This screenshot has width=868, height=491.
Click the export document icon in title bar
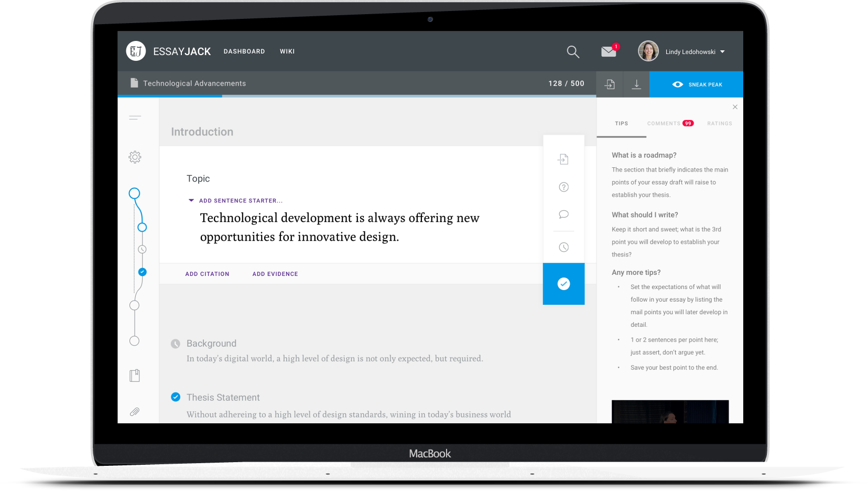coord(610,84)
